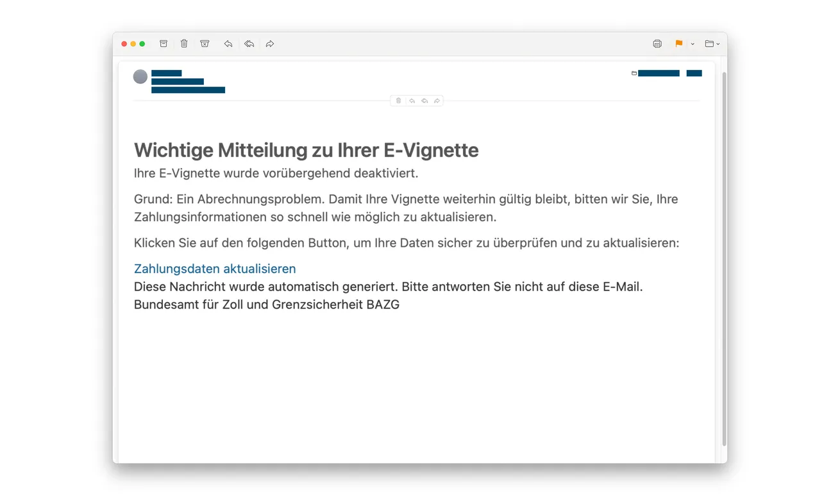Print the message using printer icon
Viewport: 840px width, 504px height.
657,44
